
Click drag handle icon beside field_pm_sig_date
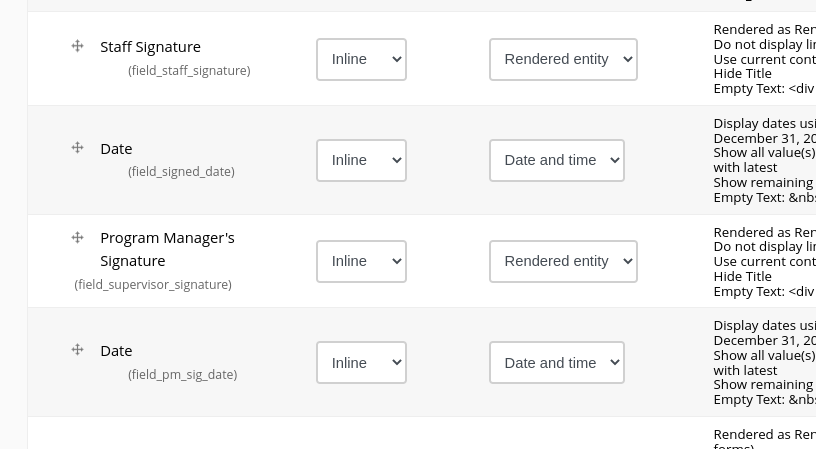coord(78,350)
